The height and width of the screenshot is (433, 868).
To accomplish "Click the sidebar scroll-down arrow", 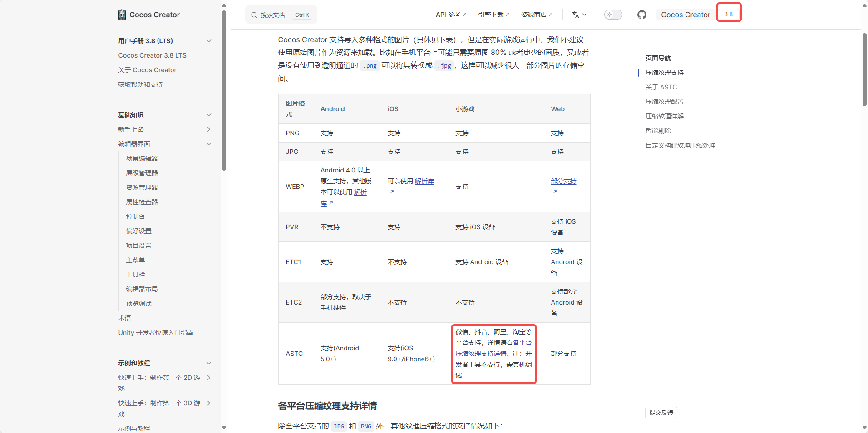I will click(x=224, y=428).
